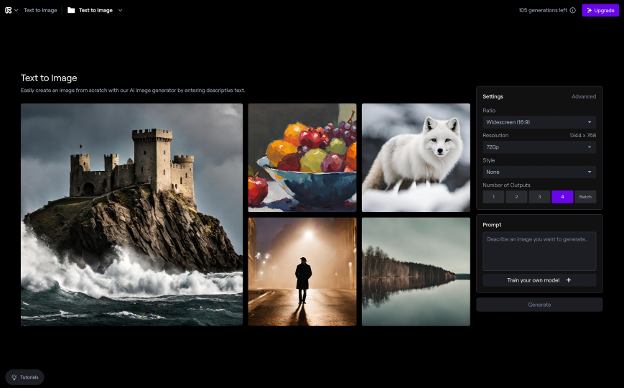Open the Style dropdown showing None
Viewport: 624px width, 388px height.
pos(539,172)
